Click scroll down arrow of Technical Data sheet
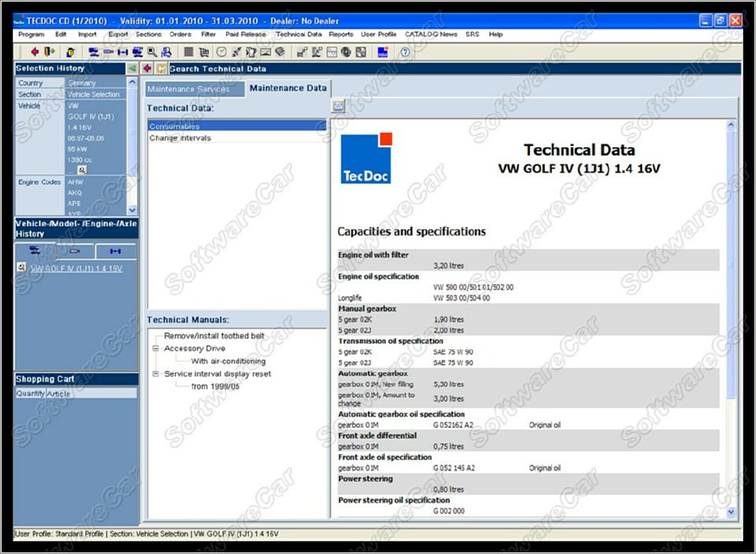 coord(731,512)
